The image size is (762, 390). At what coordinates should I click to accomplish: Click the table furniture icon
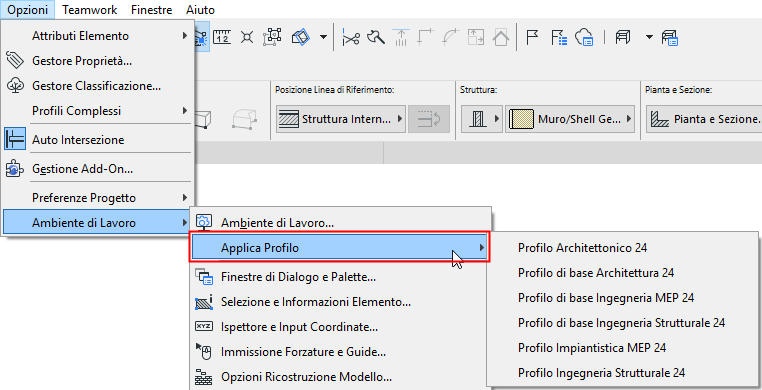click(623, 37)
